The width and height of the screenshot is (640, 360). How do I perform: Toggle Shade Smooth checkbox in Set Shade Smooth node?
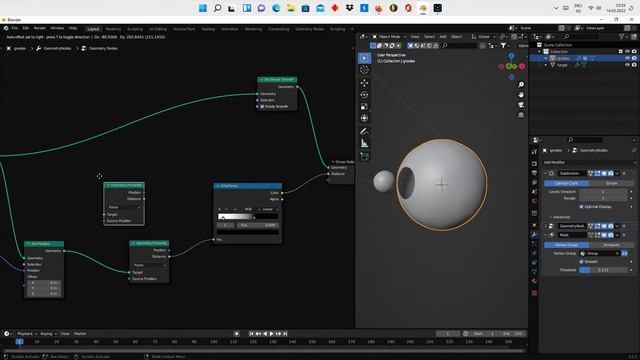click(262, 107)
